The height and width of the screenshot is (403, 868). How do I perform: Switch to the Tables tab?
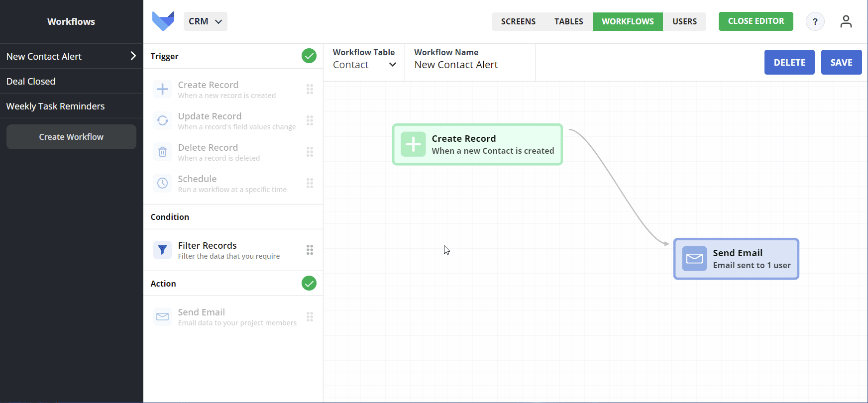pos(568,21)
